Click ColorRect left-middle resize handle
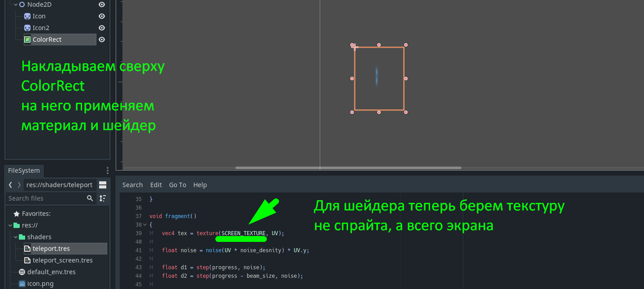 pos(352,79)
